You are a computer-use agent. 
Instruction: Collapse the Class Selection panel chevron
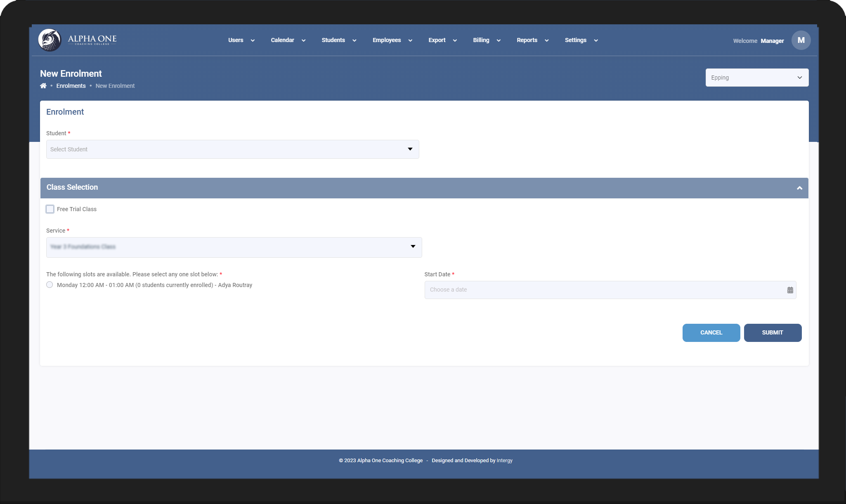coord(799,188)
